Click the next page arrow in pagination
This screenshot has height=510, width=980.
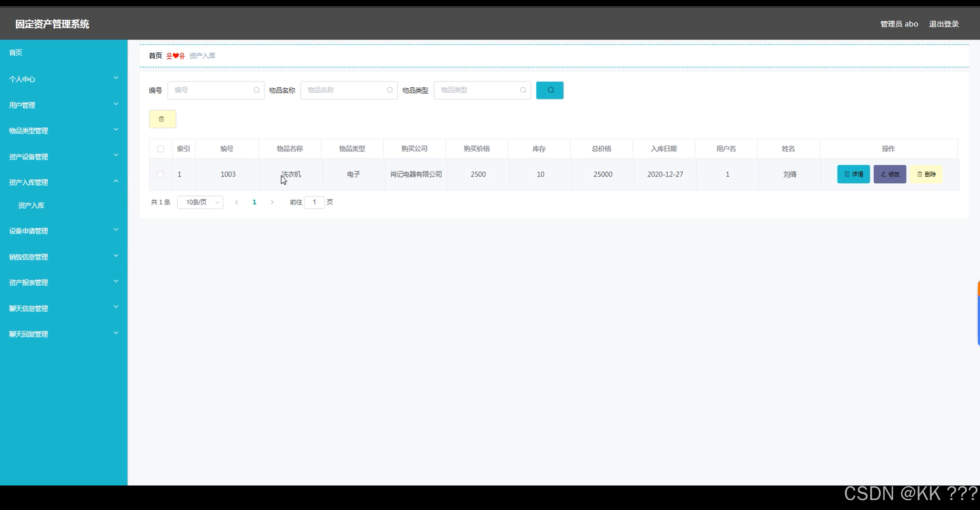tap(272, 202)
